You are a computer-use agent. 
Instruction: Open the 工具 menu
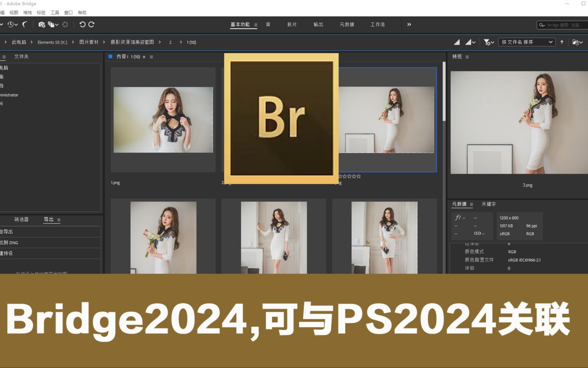[x=55, y=13]
